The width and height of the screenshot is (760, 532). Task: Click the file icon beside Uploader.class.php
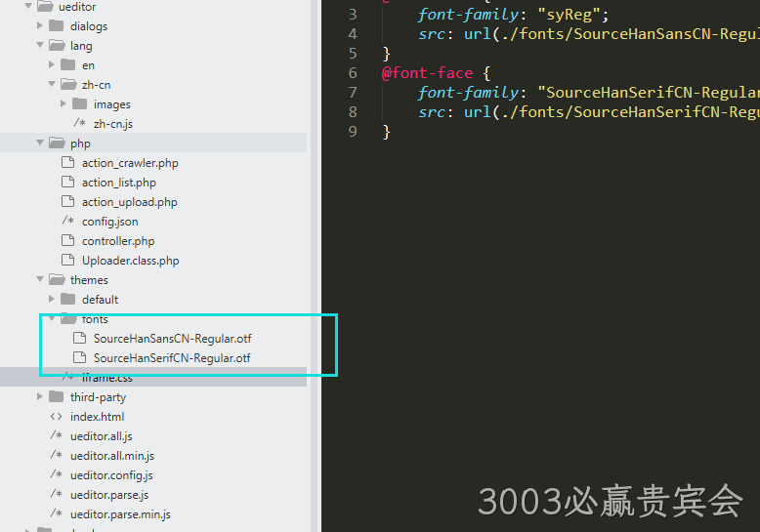coord(67,260)
